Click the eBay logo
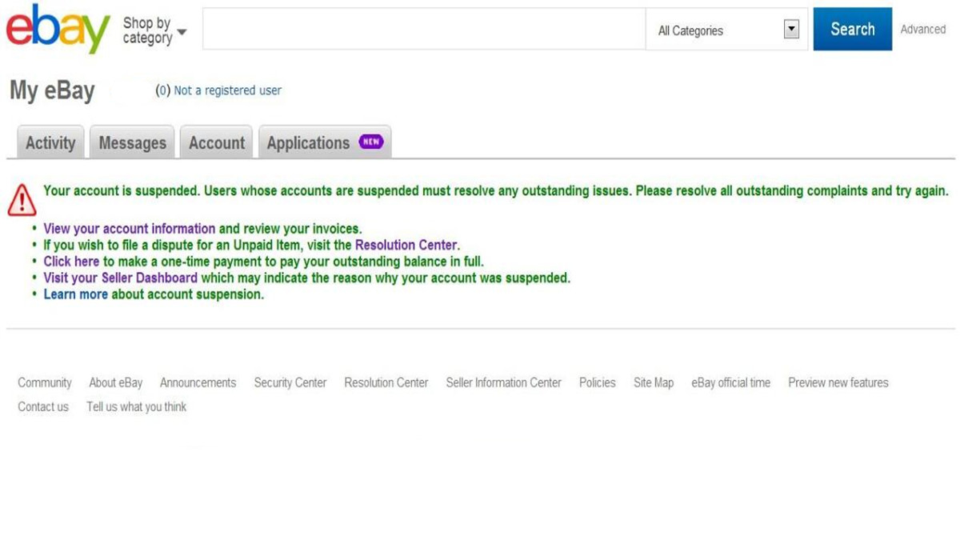Viewport: 960px width, 560px height. tap(58, 29)
